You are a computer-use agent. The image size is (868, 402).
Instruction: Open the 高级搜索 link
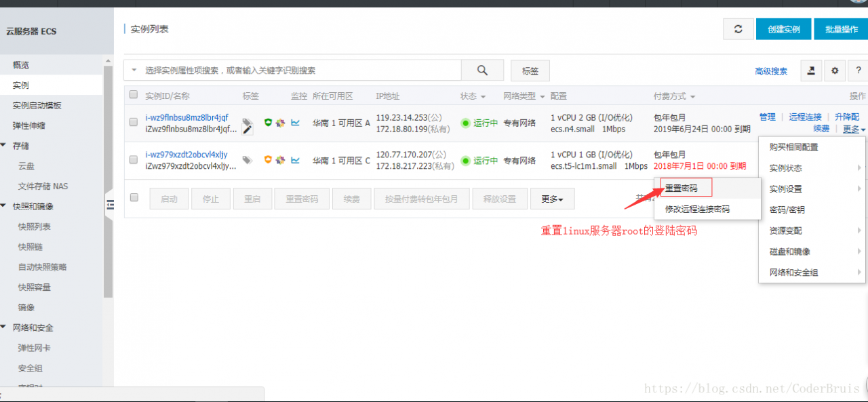pos(771,71)
